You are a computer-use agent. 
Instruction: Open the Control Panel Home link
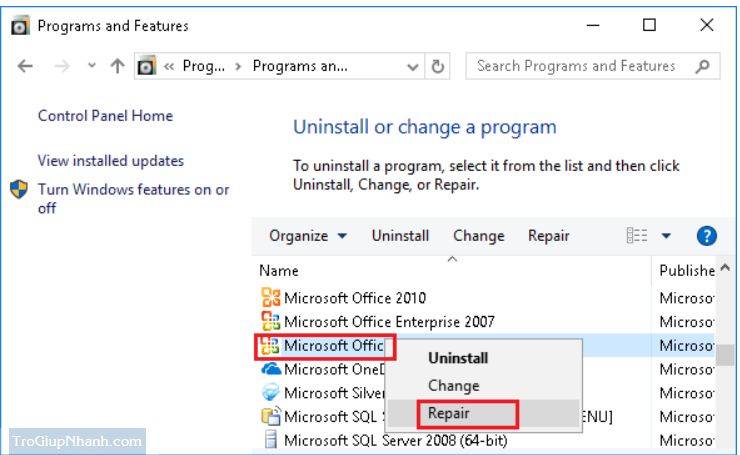[105, 116]
